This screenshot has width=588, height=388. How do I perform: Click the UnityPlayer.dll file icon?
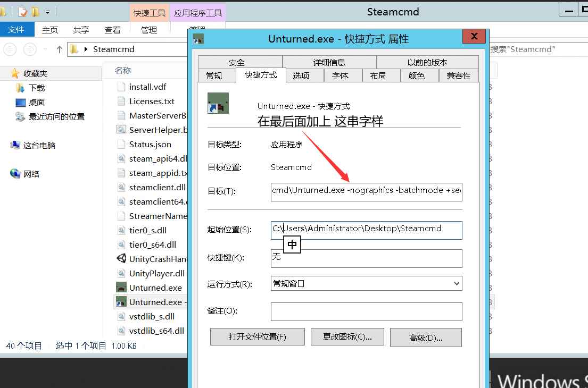pos(121,273)
